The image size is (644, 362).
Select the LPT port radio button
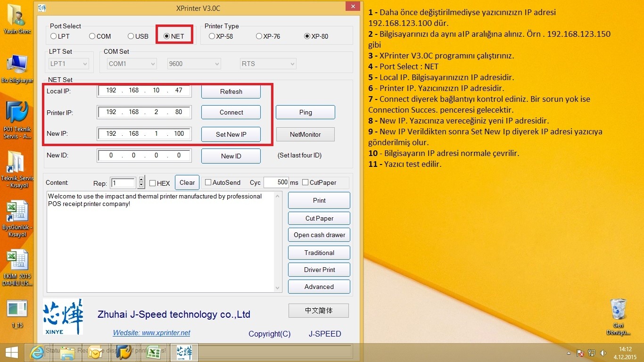click(x=60, y=36)
